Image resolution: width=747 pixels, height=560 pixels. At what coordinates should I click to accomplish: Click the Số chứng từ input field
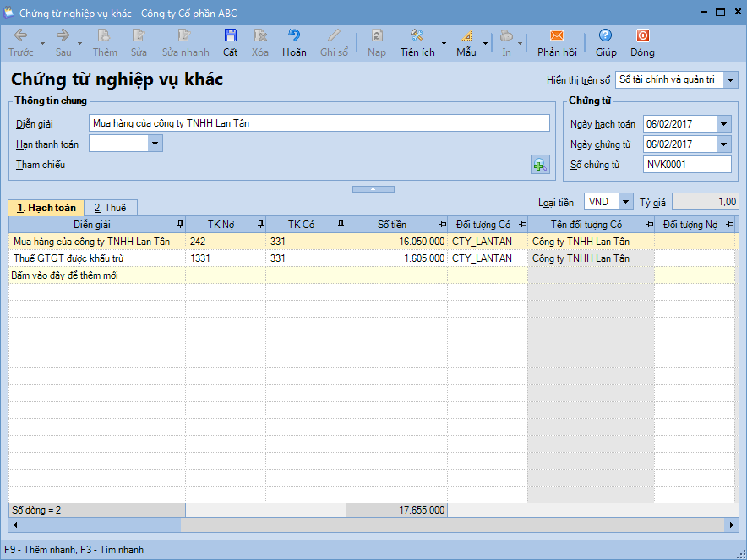coord(686,165)
